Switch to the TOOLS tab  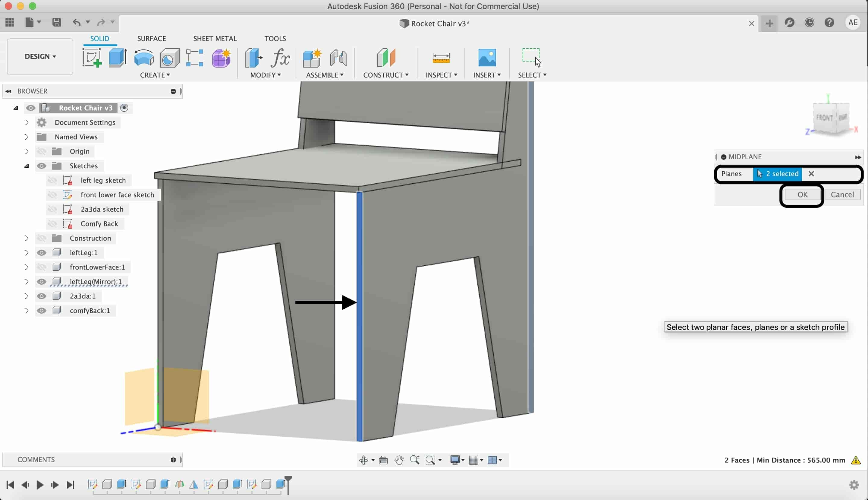[275, 39]
